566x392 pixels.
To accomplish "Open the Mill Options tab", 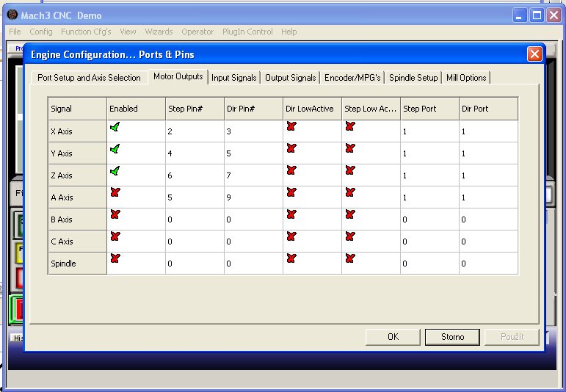I will point(466,78).
